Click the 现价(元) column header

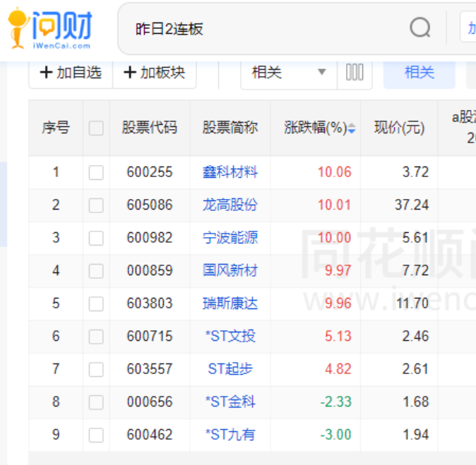(x=399, y=128)
